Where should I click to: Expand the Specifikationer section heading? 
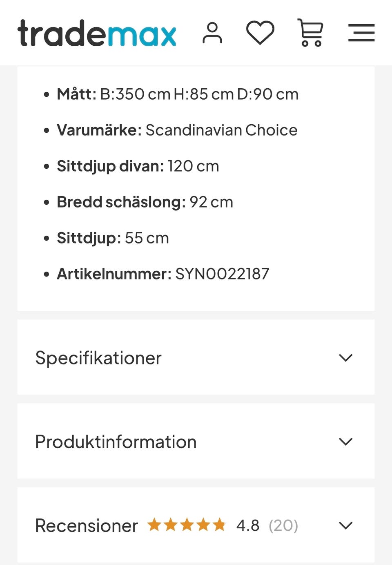point(98,358)
